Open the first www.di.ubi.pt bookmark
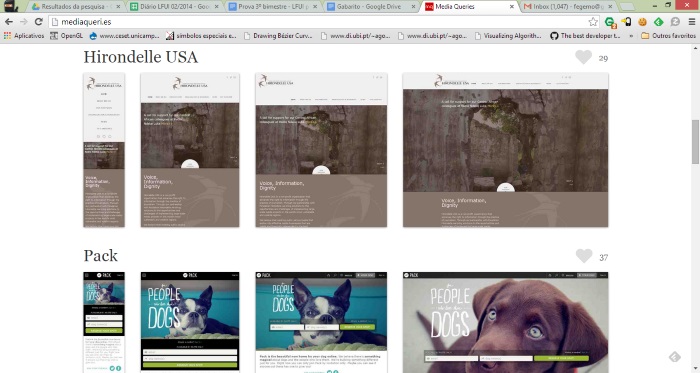The image size is (700, 373). click(x=355, y=36)
